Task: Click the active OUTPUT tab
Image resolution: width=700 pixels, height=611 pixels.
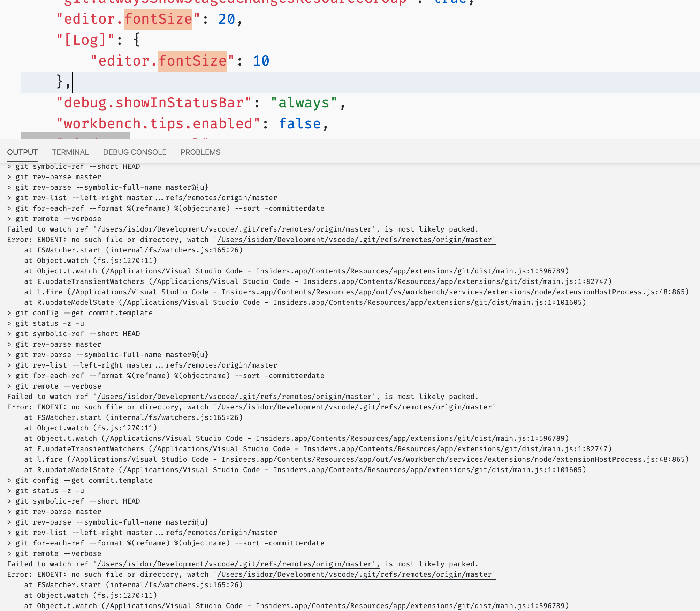Action: click(22, 152)
